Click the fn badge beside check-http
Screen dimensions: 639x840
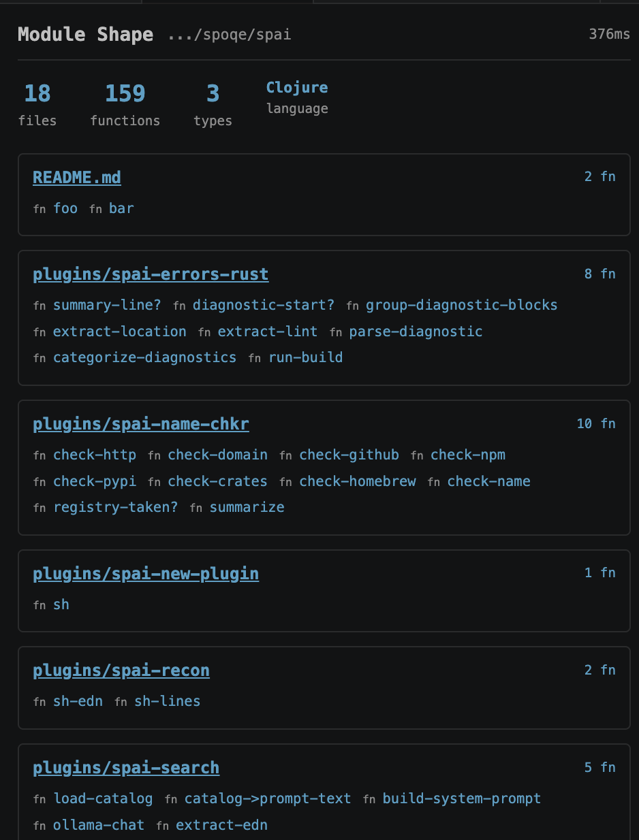pyautogui.click(x=40, y=455)
